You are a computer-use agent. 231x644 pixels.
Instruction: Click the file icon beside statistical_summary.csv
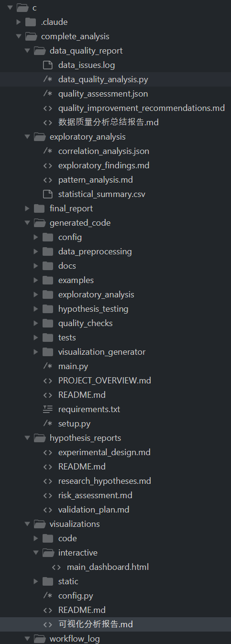point(47,194)
